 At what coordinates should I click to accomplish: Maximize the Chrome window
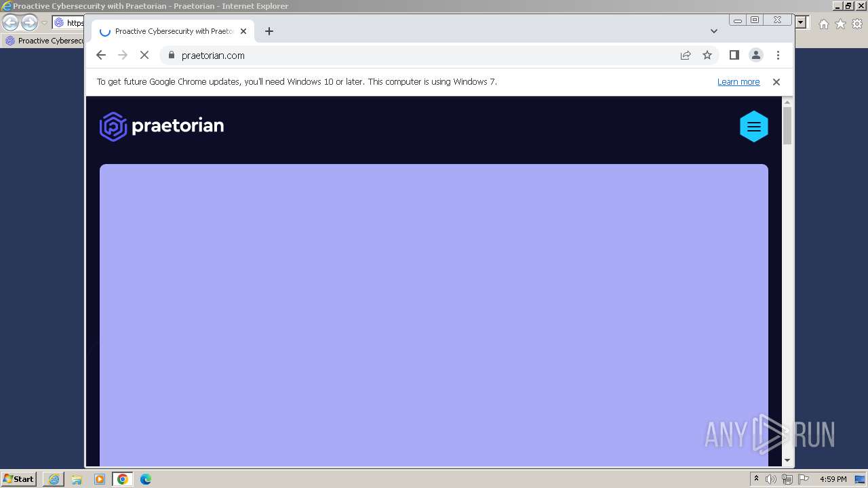pos(755,20)
